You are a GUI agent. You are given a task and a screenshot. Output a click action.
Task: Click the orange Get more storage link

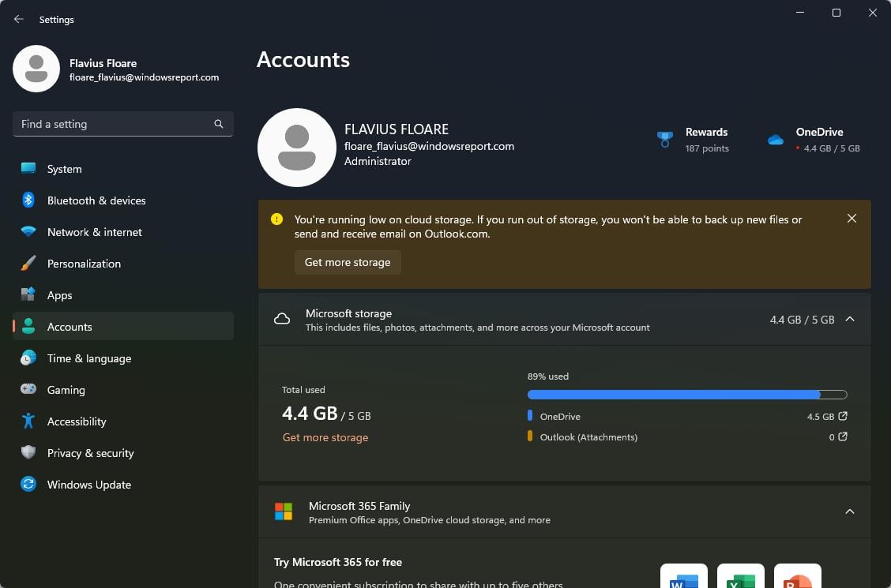tap(325, 437)
